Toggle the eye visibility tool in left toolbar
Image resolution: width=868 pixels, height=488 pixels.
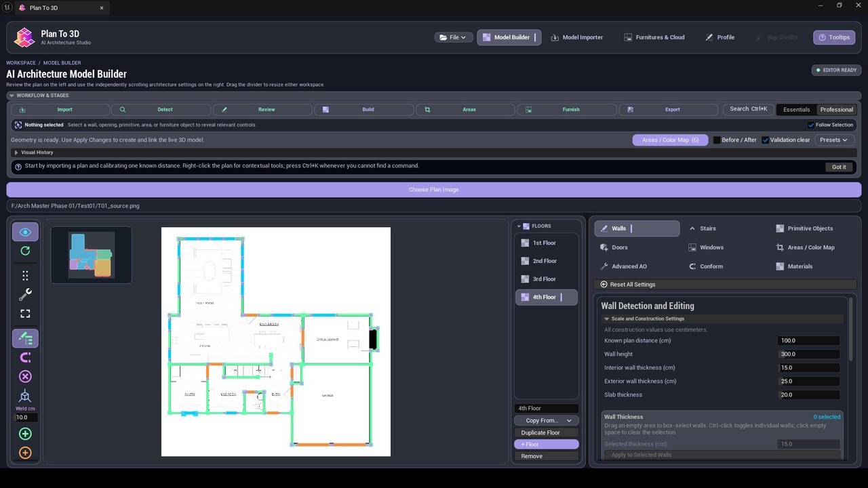point(25,232)
